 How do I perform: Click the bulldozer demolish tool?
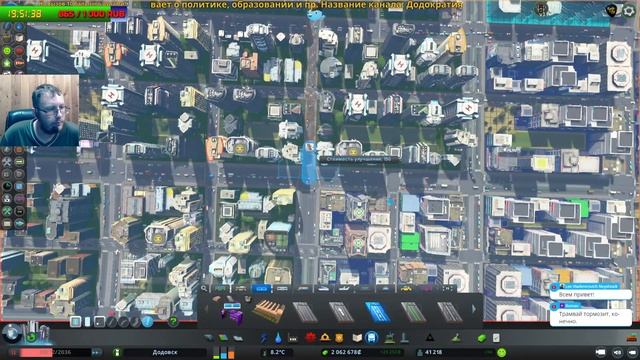coord(632,338)
